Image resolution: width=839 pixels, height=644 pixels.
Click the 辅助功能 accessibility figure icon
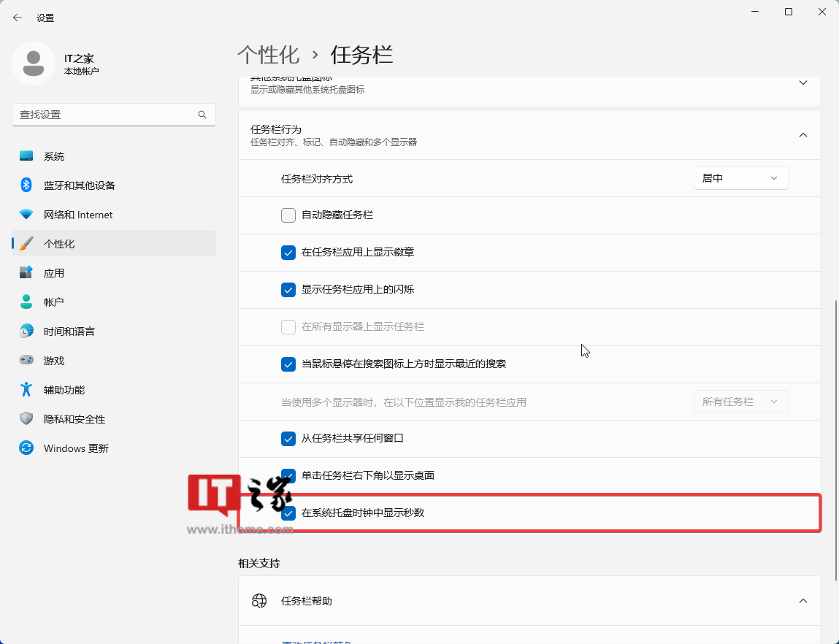click(x=26, y=389)
